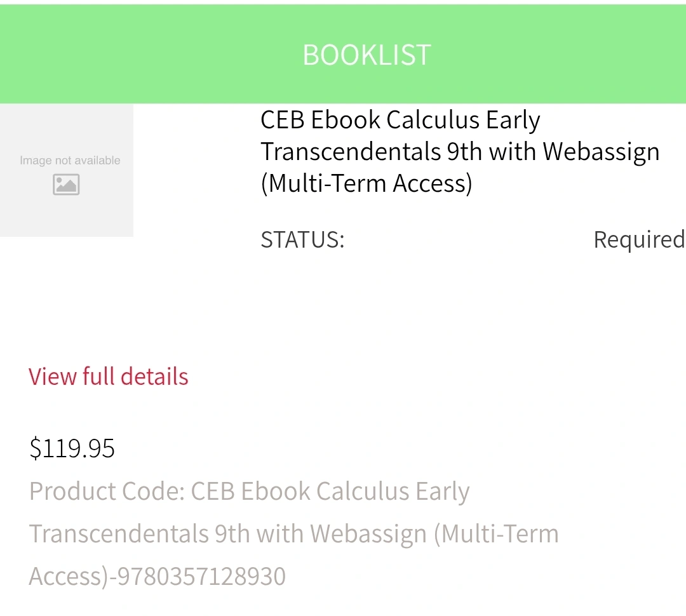Click "(Multi-Term Access)" in the black title
Screen dimensions: 686x616
point(367,184)
